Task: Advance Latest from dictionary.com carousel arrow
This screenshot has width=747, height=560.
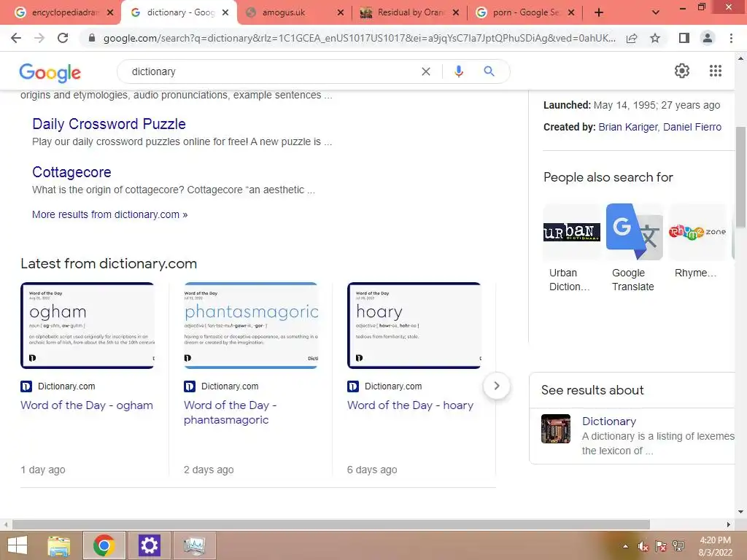Action: (x=496, y=386)
